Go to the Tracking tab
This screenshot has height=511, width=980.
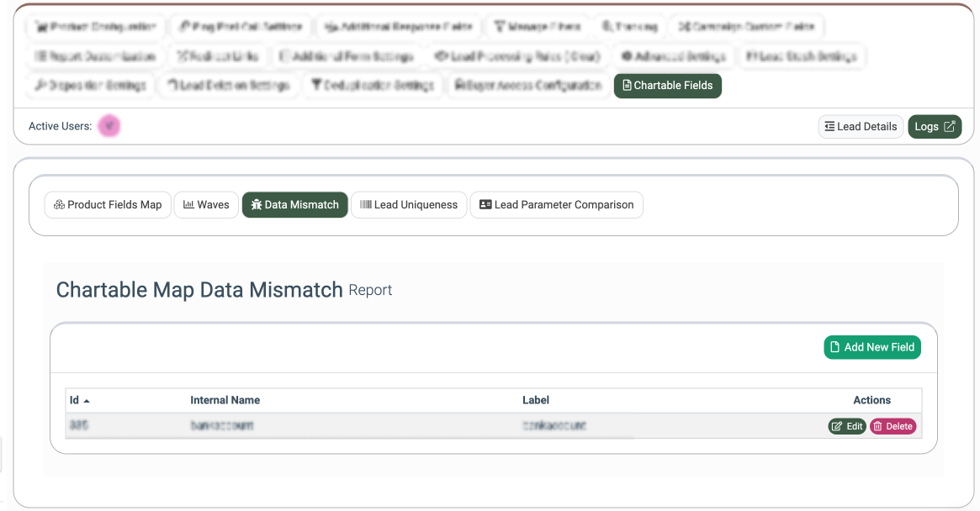[630, 27]
